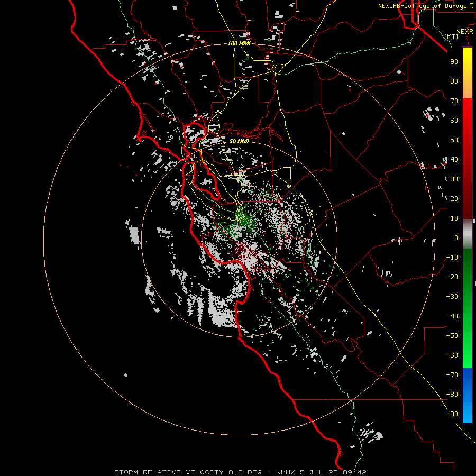Click the 0 value on velocity scale
Screen dimensions: 476x476
456,237
